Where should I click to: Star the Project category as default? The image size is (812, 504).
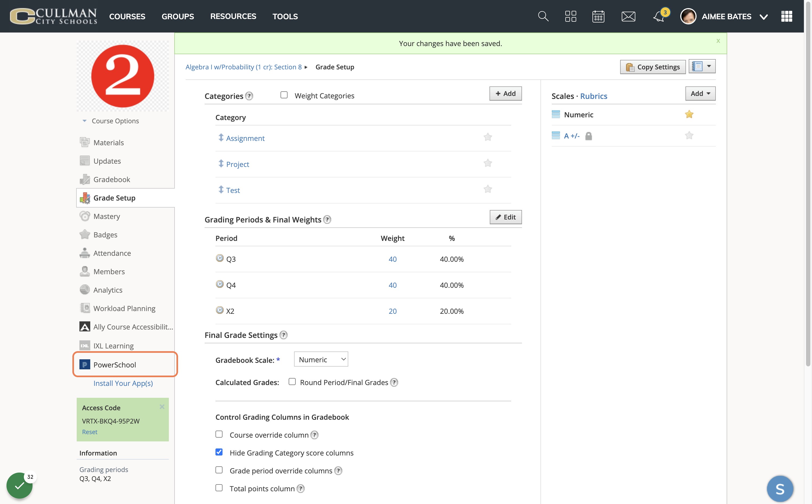(x=488, y=163)
